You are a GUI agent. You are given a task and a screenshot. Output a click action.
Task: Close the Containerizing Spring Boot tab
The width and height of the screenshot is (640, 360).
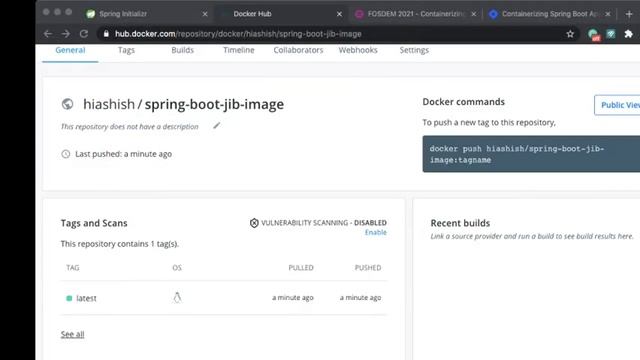point(608,14)
